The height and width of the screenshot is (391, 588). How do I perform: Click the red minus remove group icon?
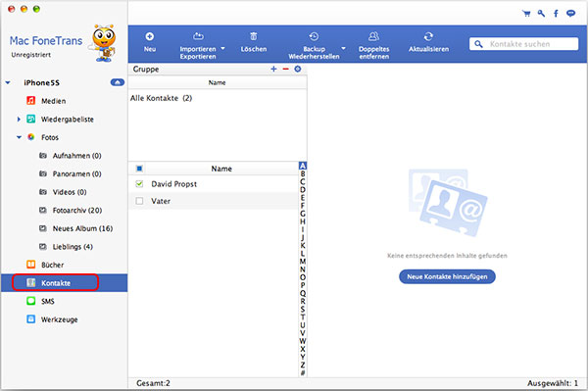point(286,69)
